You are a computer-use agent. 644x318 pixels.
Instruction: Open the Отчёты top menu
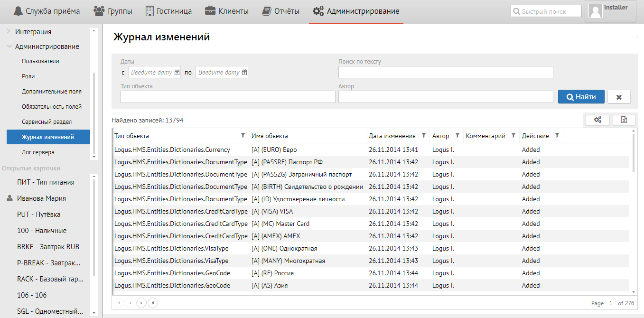pyautogui.click(x=281, y=11)
